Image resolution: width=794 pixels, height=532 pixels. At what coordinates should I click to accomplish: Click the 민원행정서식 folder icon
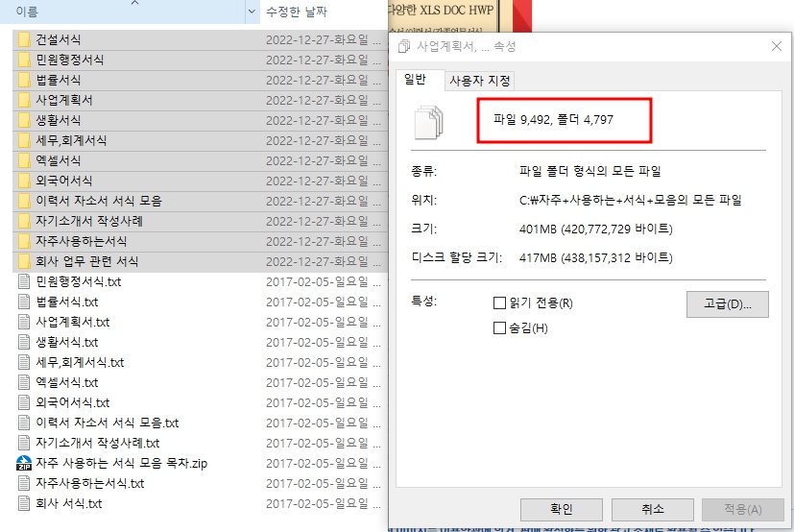point(24,60)
